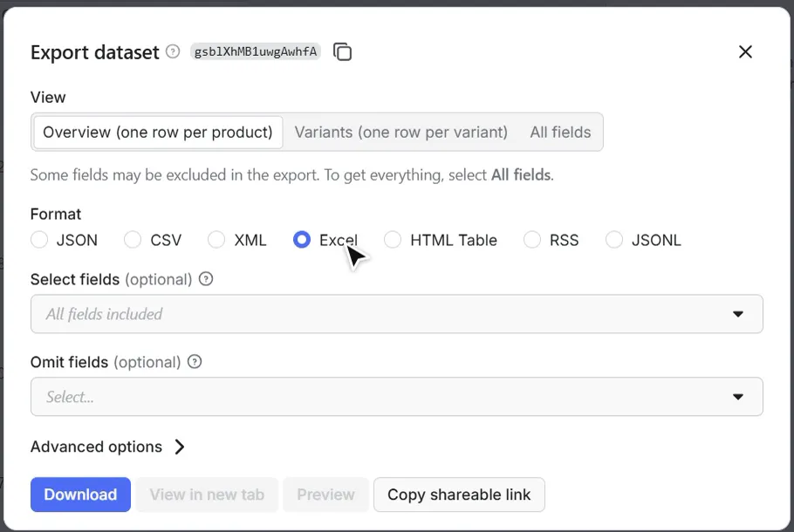Open the Omit fields dropdown arrow

[x=738, y=397]
